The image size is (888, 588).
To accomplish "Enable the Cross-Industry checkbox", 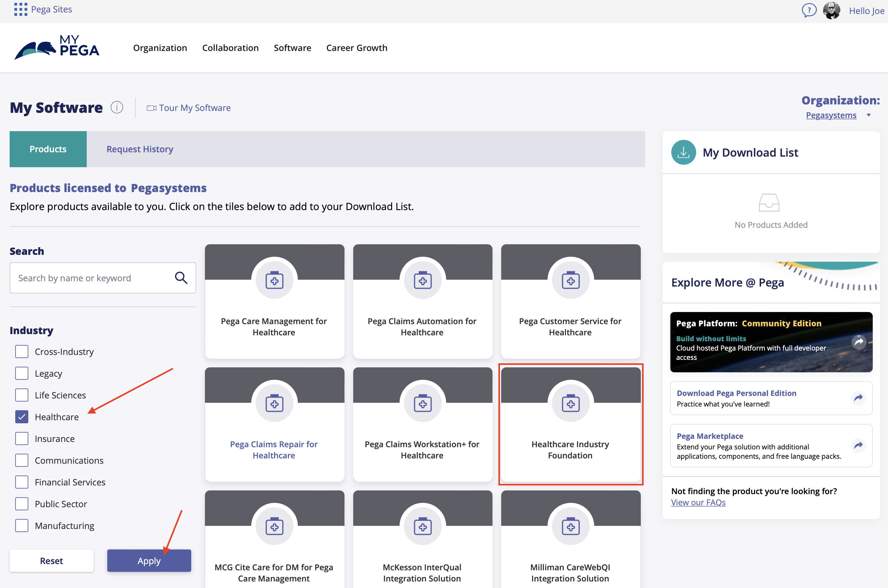I will pos(22,351).
